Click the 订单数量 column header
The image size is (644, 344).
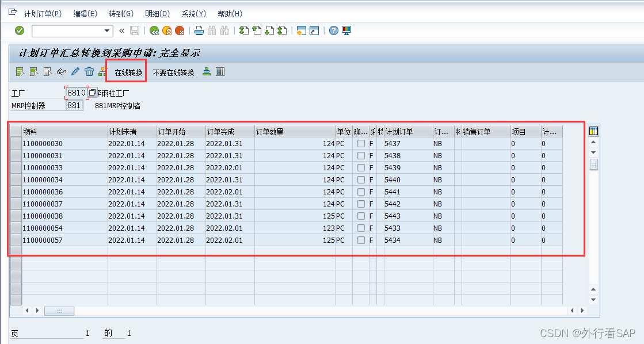pos(295,132)
